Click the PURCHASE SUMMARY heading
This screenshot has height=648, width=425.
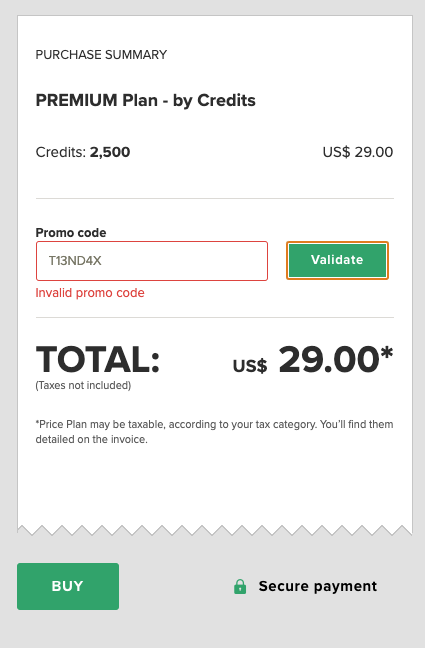(101, 55)
